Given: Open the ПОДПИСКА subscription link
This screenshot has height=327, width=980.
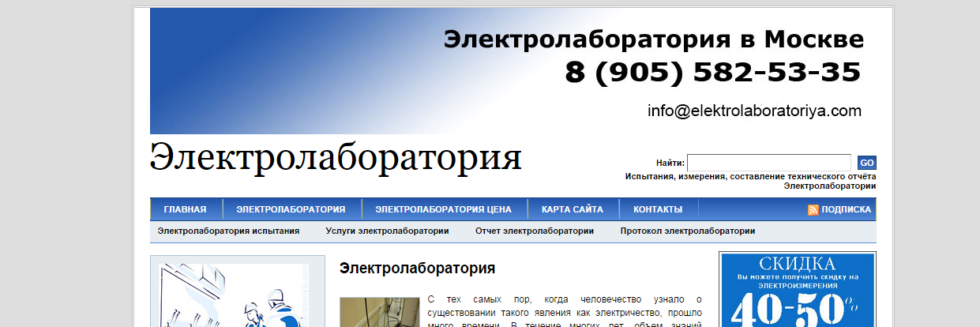Looking at the screenshot, I should click(846, 210).
